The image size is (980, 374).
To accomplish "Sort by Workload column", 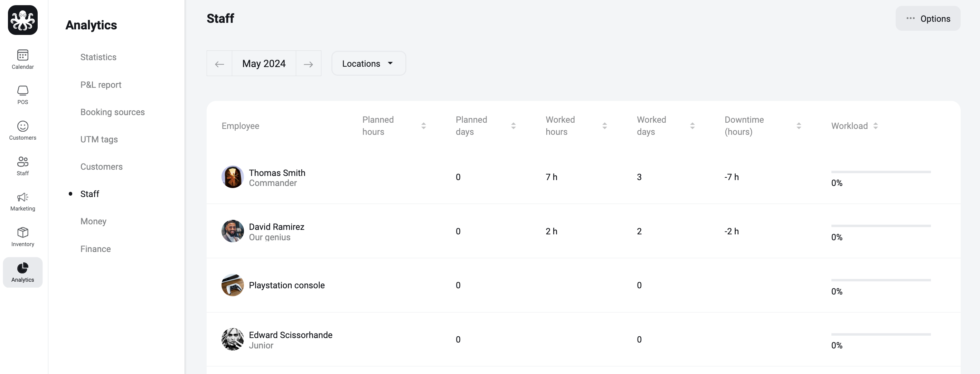I will (x=875, y=125).
